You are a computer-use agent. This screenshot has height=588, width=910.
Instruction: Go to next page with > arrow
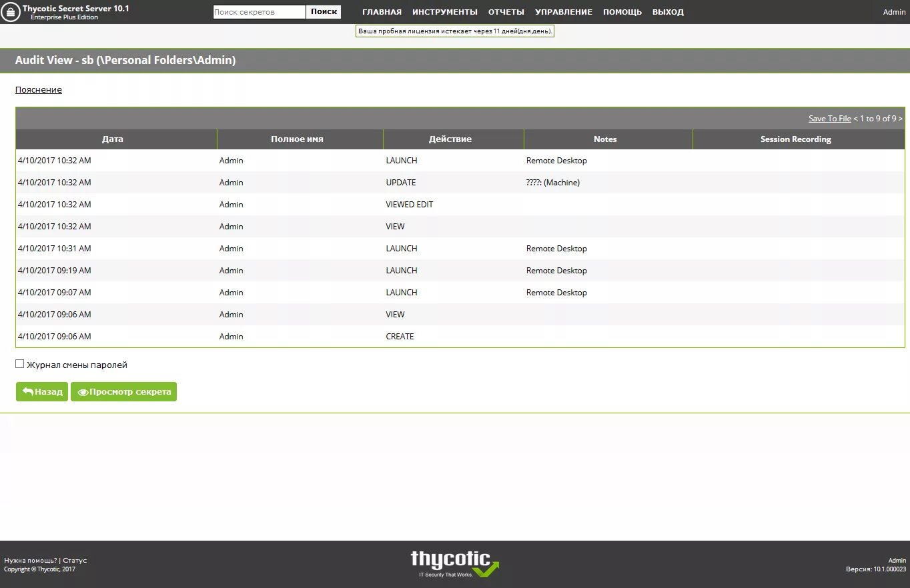(901, 119)
